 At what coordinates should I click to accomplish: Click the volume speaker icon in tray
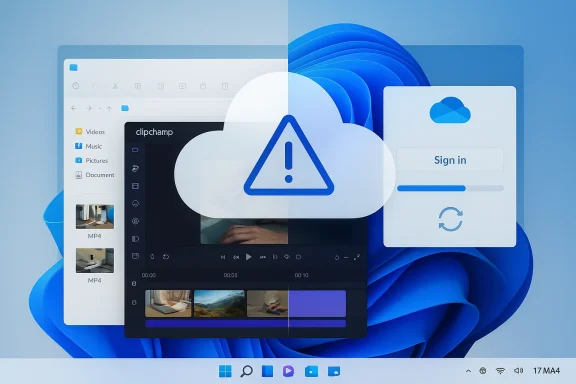[518, 371]
